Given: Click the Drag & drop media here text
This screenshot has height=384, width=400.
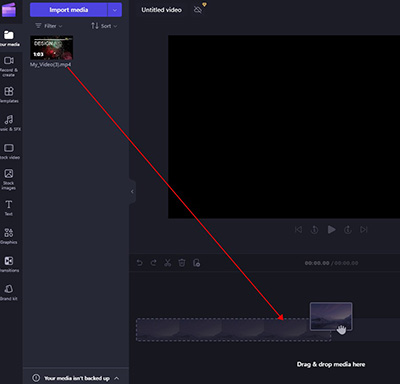Looking at the screenshot, I should tap(331, 364).
